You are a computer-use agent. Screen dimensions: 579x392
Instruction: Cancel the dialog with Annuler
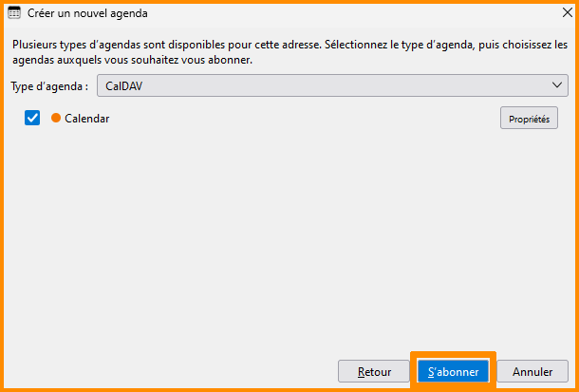(532, 371)
